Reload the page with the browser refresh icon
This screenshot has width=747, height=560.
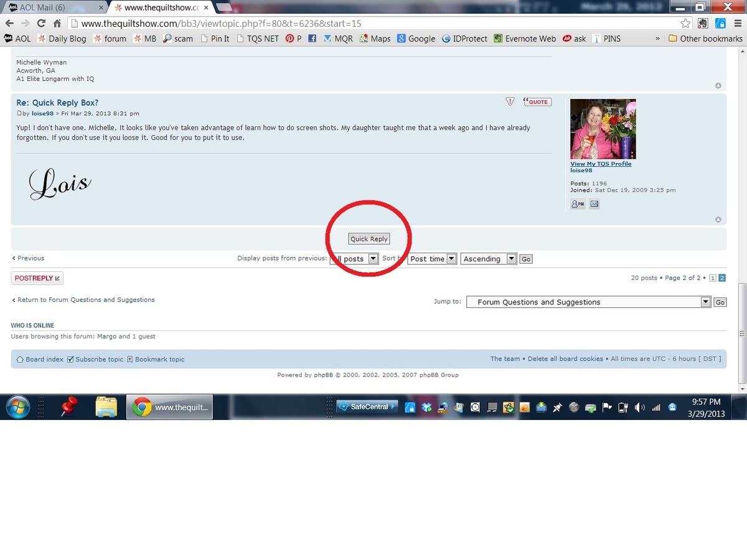(x=41, y=24)
